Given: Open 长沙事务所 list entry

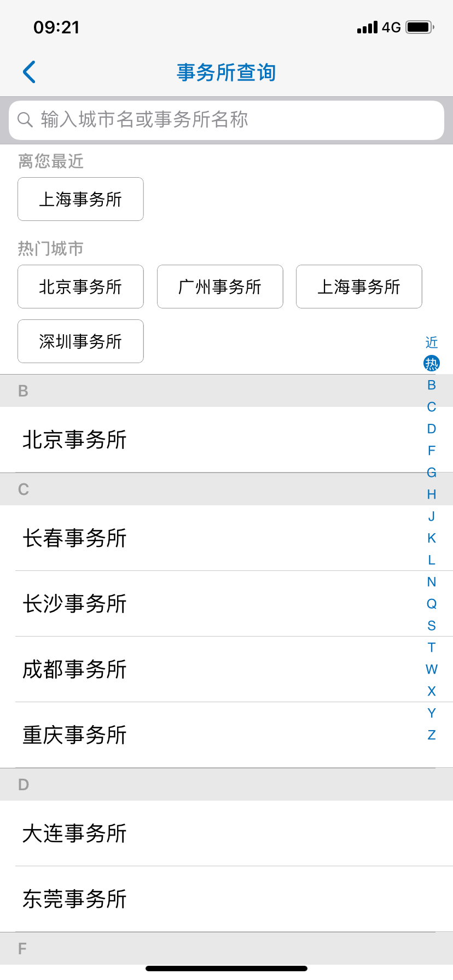Looking at the screenshot, I should point(208,604).
